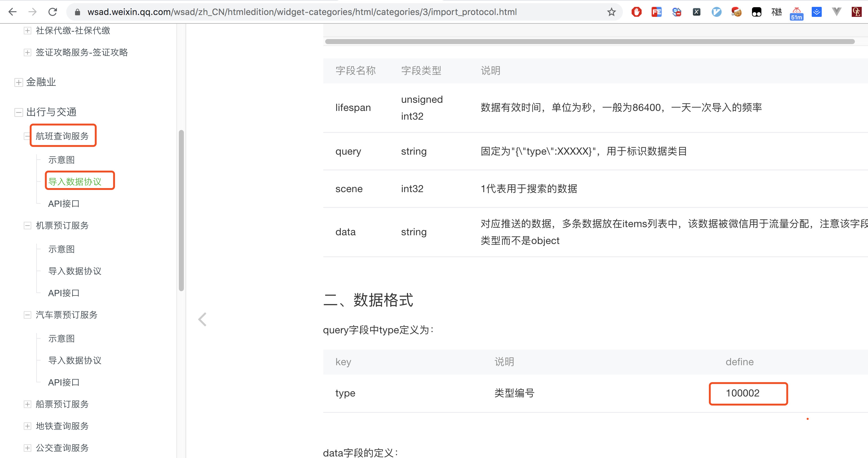The width and height of the screenshot is (868, 458).
Task: Collapse the 出行与交通 category
Action: point(18,112)
